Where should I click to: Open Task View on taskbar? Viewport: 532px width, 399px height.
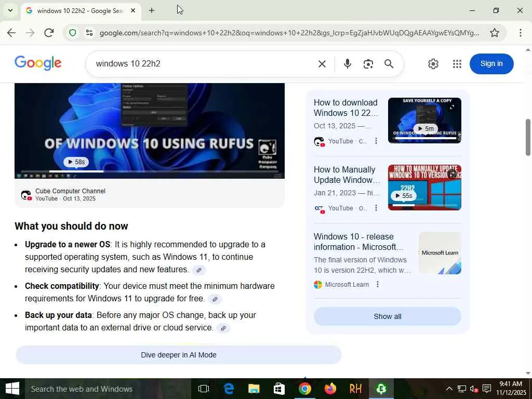point(204,389)
